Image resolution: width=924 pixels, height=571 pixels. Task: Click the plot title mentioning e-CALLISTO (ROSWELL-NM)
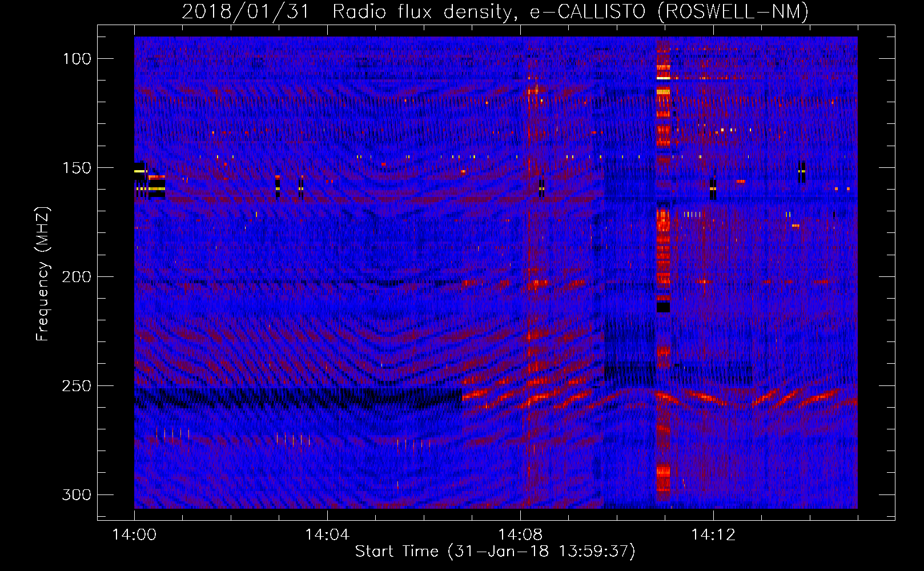point(495,11)
